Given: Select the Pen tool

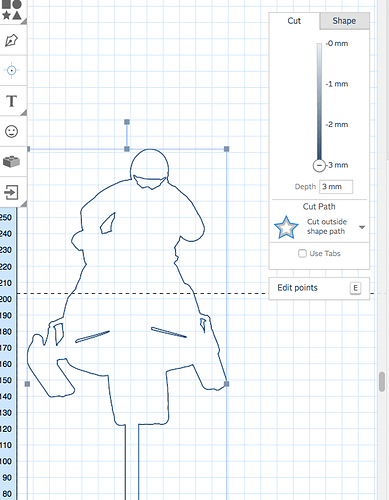Looking at the screenshot, I should tap(12, 40).
